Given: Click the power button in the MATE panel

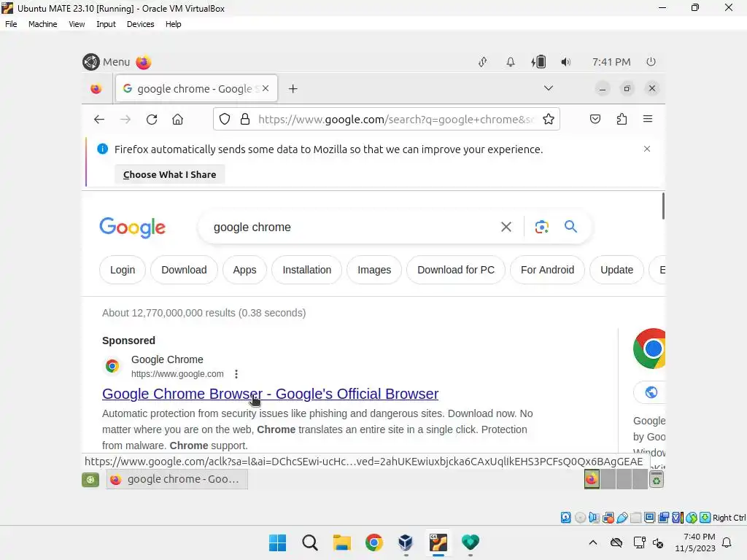Looking at the screenshot, I should 651,61.
